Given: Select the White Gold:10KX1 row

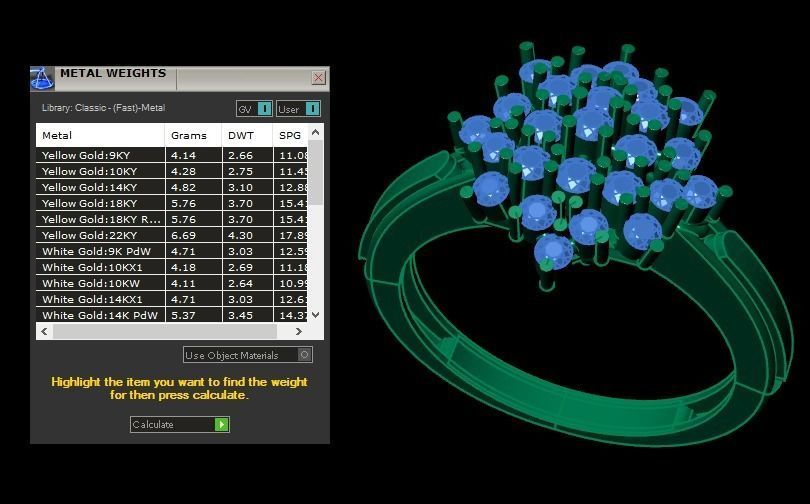Looking at the screenshot, I should click(x=172, y=267).
